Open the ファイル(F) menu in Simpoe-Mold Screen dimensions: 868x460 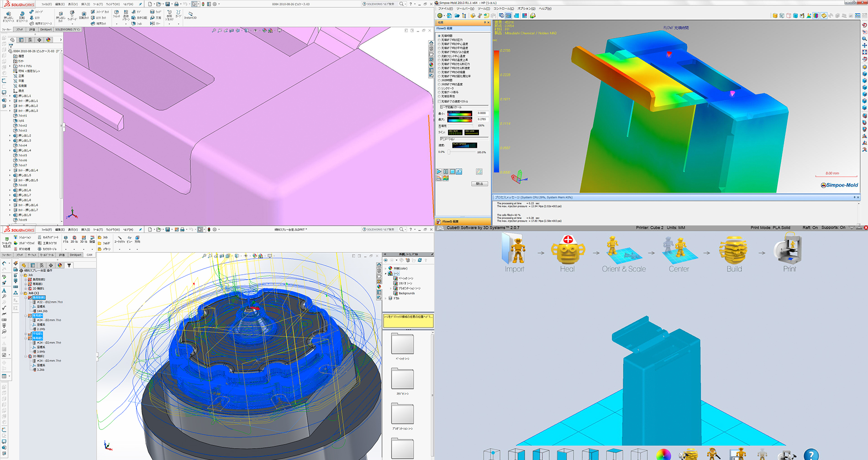coord(446,9)
